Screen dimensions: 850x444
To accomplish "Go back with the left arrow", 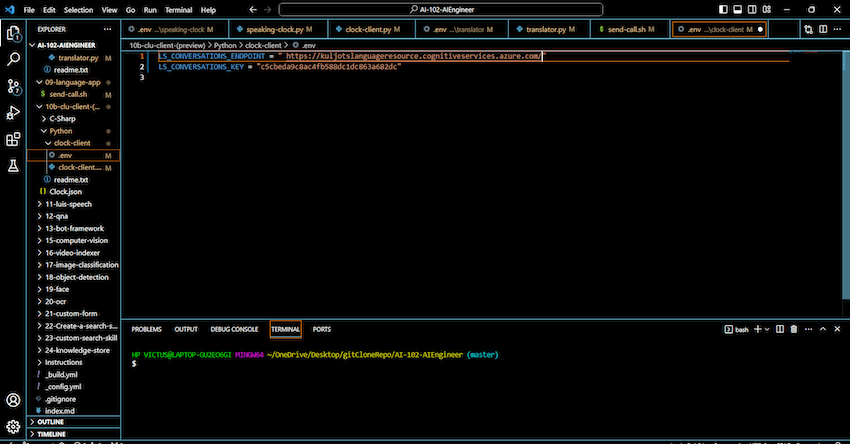I will (253, 10).
